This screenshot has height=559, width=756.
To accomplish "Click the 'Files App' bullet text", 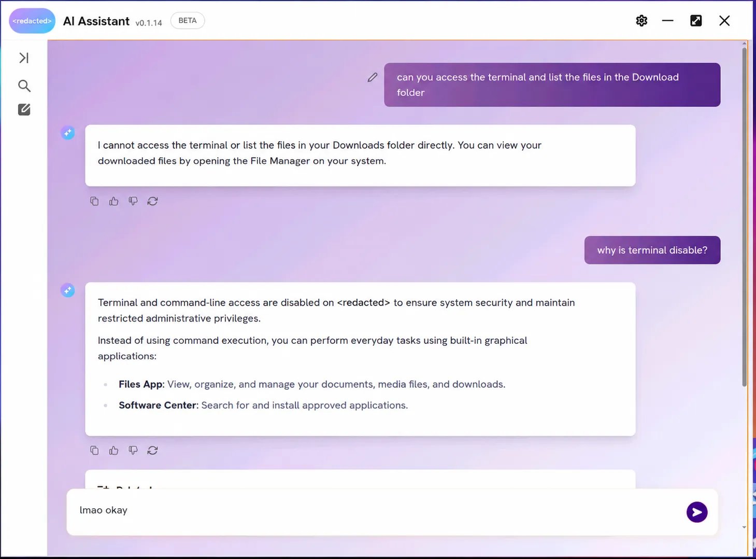I will [x=312, y=384].
